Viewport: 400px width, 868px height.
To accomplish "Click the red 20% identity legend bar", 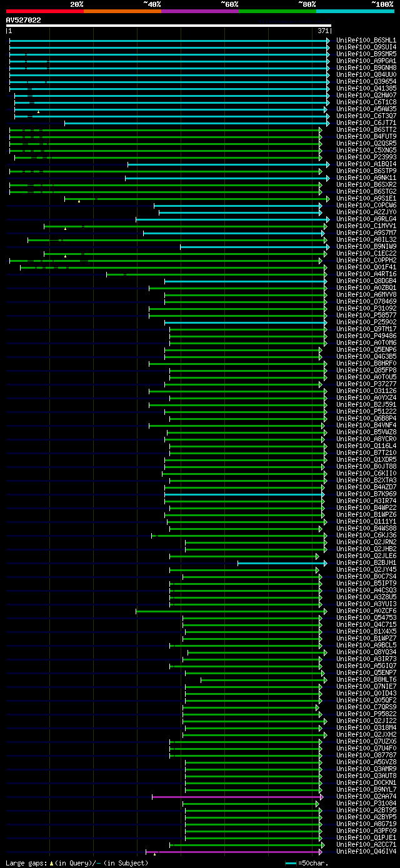I will click(x=44, y=11).
